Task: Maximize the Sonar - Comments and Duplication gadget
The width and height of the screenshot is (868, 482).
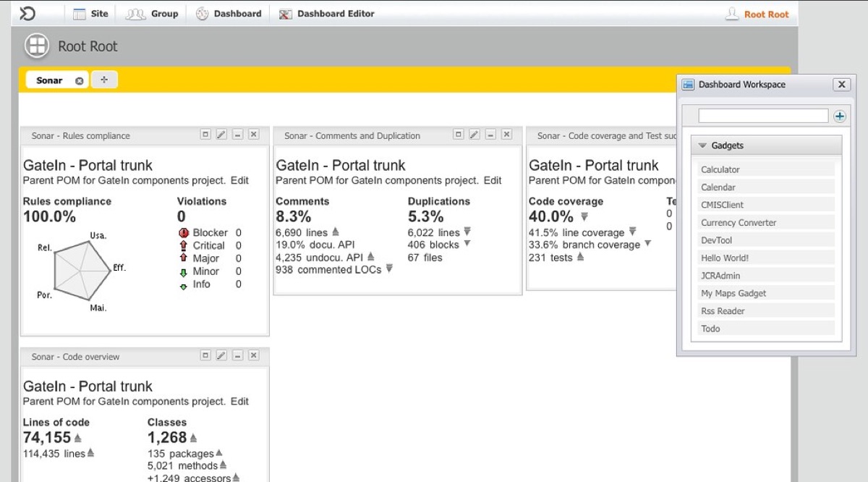Action: pyautogui.click(x=459, y=135)
